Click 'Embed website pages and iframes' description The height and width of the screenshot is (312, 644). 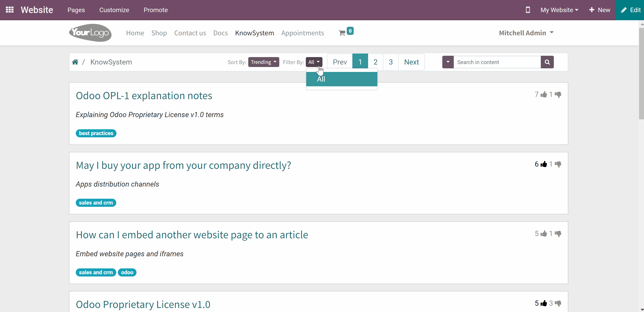[130, 254]
